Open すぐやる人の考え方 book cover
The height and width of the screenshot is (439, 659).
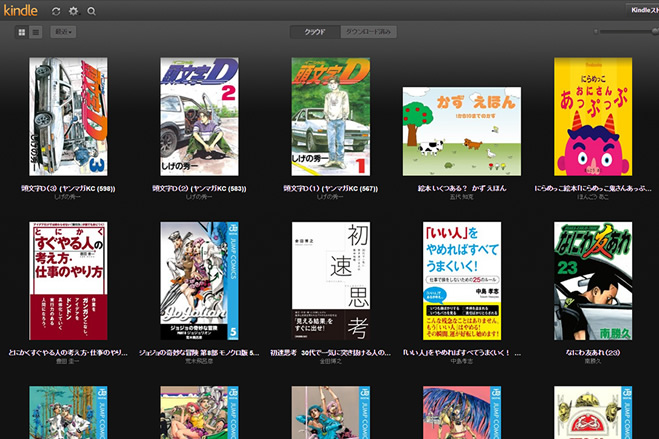point(68,281)
